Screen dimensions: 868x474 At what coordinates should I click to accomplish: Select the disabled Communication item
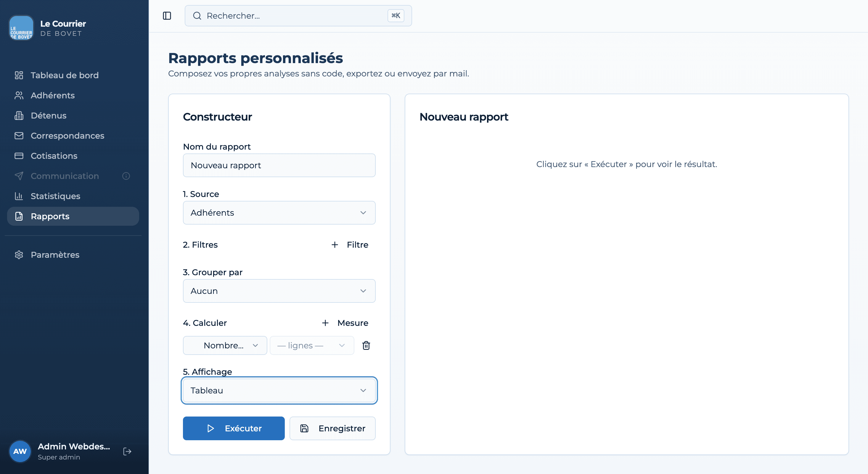[73, 176]
